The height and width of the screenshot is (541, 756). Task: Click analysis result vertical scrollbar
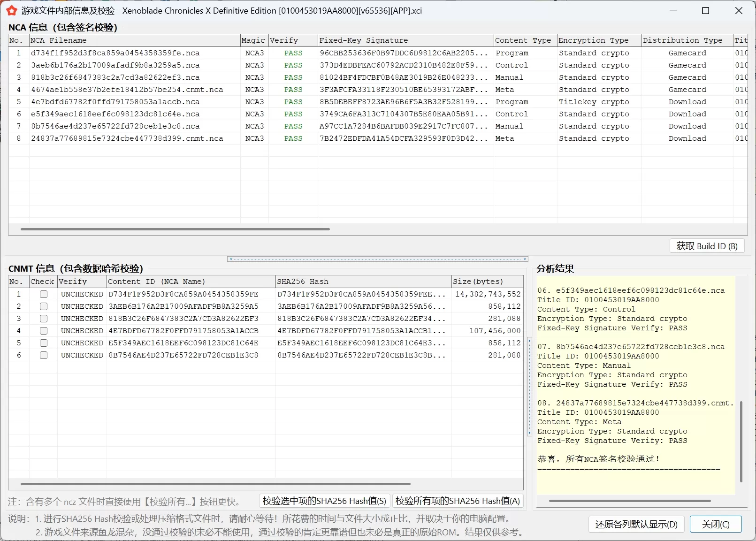(x=741, y=442)
